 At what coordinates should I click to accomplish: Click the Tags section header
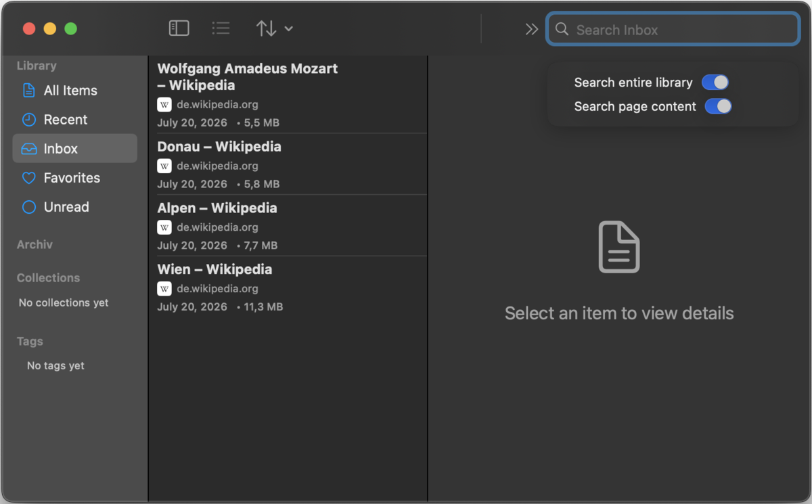(30, 342)
